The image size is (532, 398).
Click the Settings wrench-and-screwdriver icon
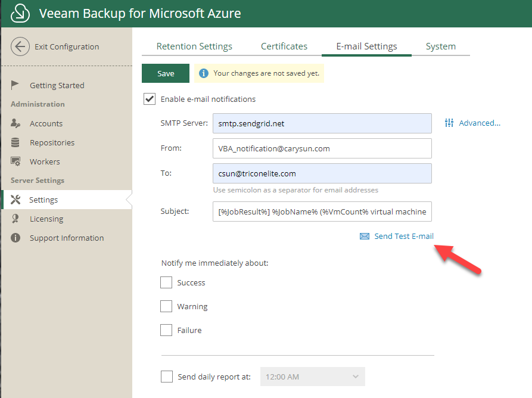[15, 200]
